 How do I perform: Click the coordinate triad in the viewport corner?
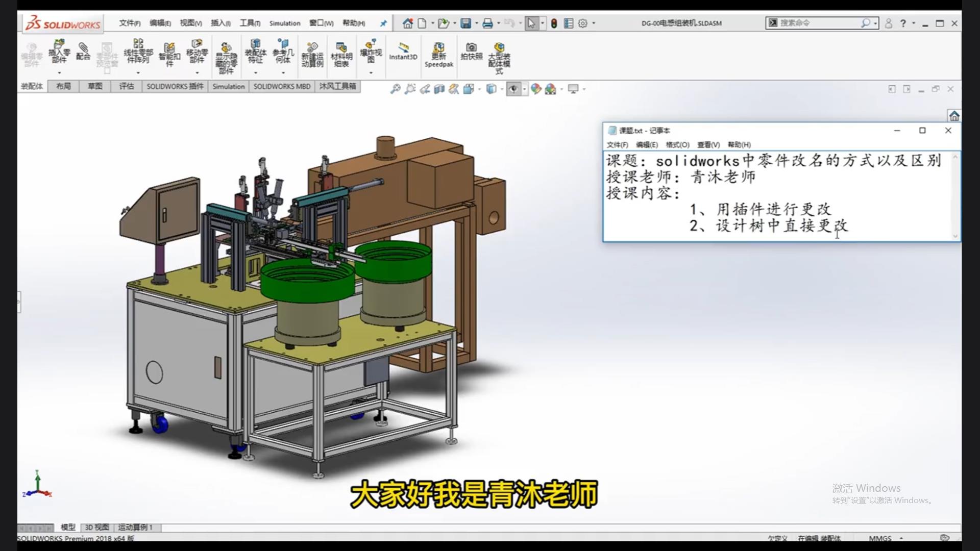tap(37, 484)
